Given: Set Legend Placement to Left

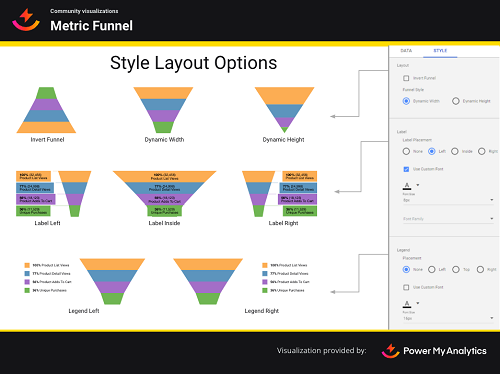Looking at the screenshot, I should pos(432,269).
